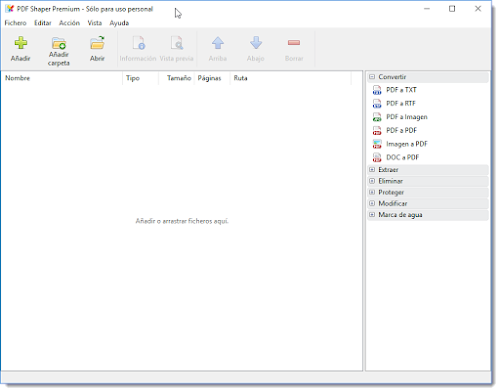Open the Fichero menu
500x392 pixels.
point(15,23)
